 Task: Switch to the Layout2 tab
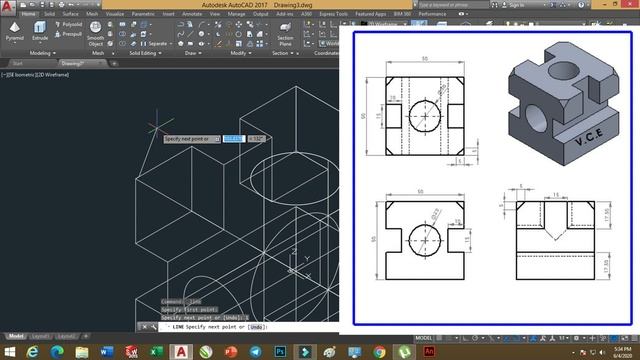click(x=66, y=336)
